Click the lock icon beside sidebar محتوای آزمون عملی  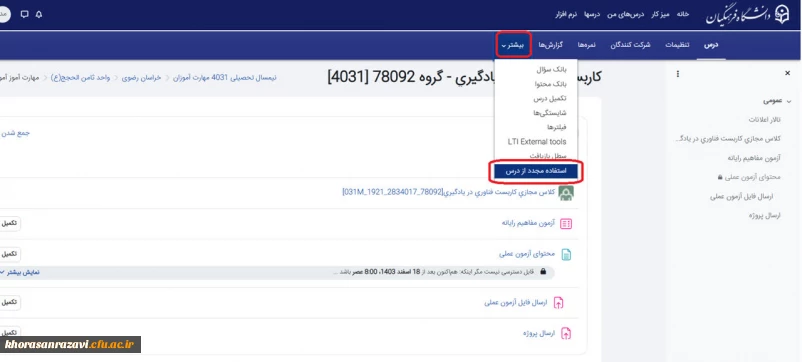pyautogui.click(x=720, y=177)
